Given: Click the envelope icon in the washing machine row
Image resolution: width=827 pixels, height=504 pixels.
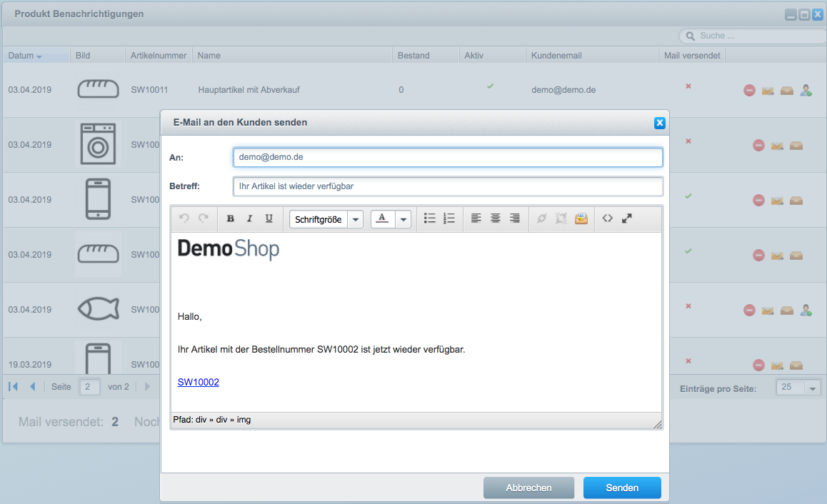Looking at the screenshot, I should click(778, 146).
